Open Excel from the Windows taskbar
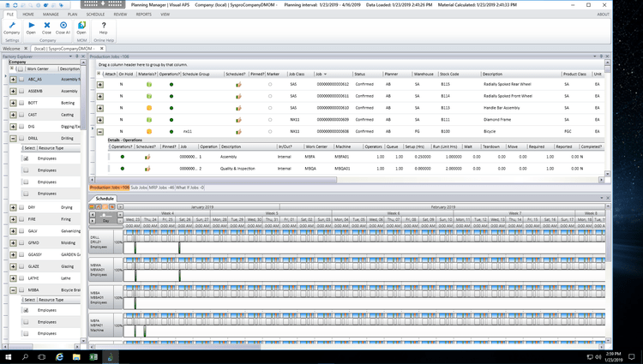The image size is (643, 364). coord(93,356)
